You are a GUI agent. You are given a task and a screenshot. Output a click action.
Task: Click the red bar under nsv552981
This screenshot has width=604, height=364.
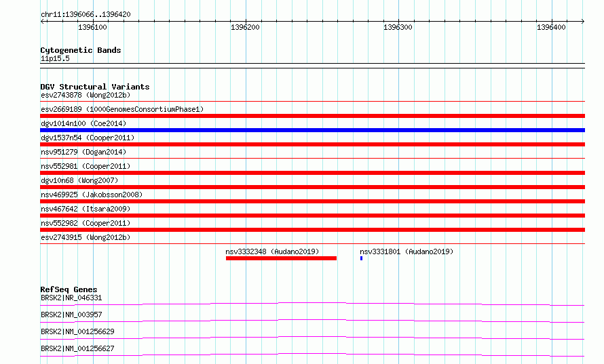(312, 173)
